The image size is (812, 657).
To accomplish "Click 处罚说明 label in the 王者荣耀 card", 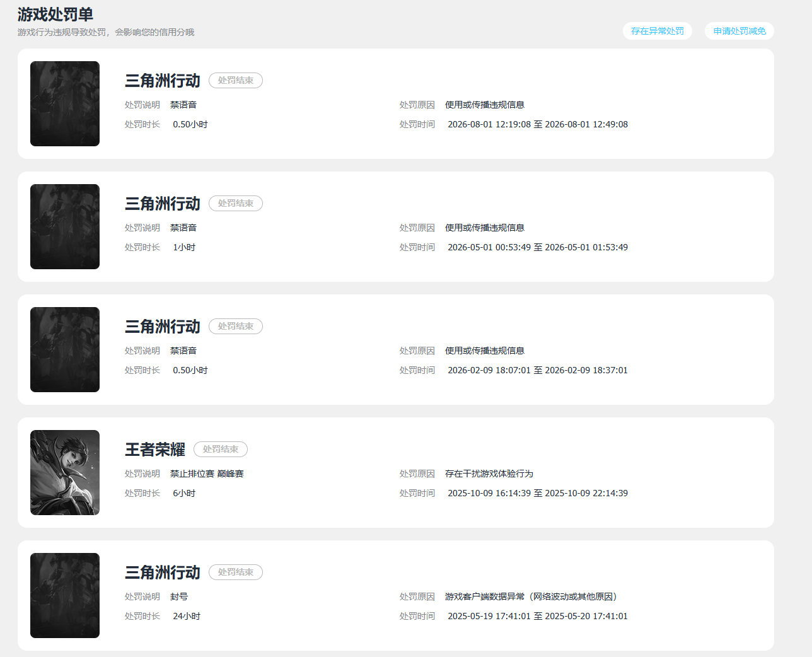I will coord(142,474).
